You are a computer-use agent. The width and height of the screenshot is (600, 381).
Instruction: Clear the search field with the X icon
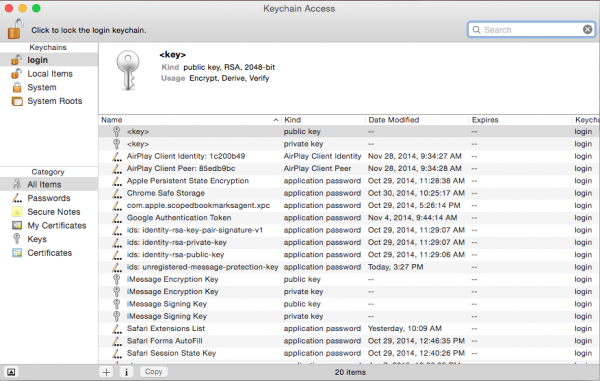click(587, 29)
